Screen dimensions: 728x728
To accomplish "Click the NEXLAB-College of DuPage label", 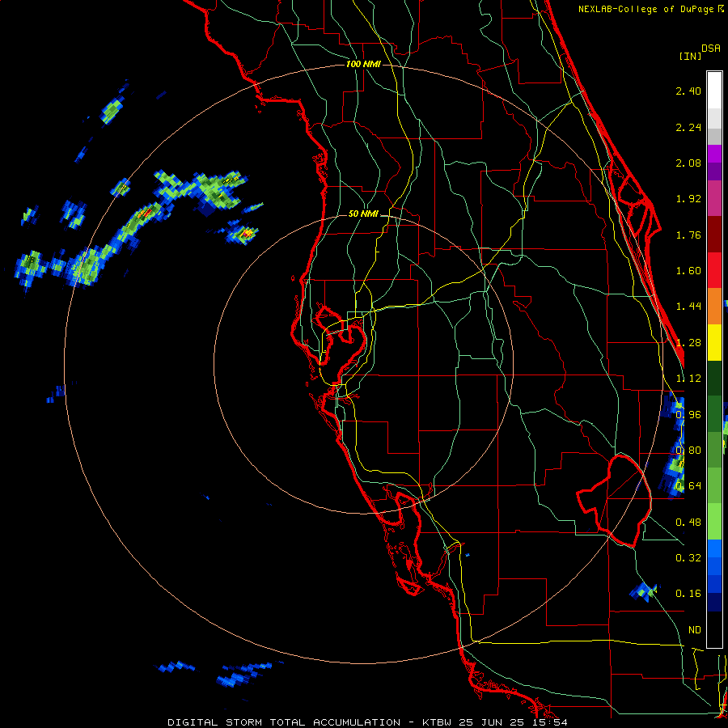I will [650, 9].
